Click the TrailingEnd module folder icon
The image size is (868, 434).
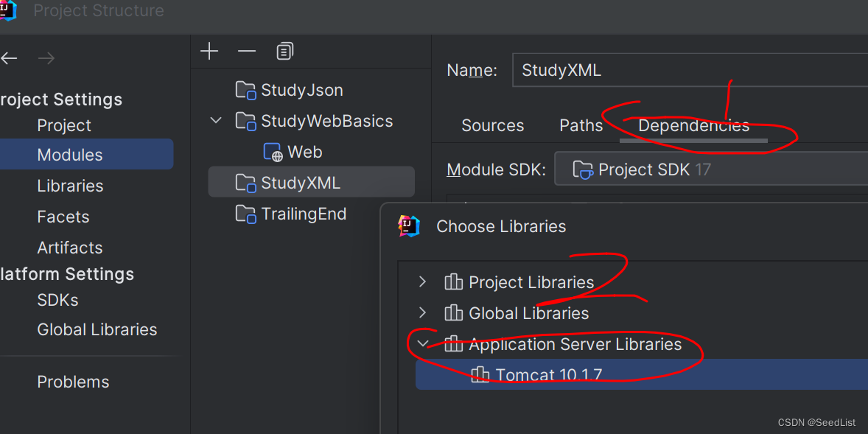point(245,214)
